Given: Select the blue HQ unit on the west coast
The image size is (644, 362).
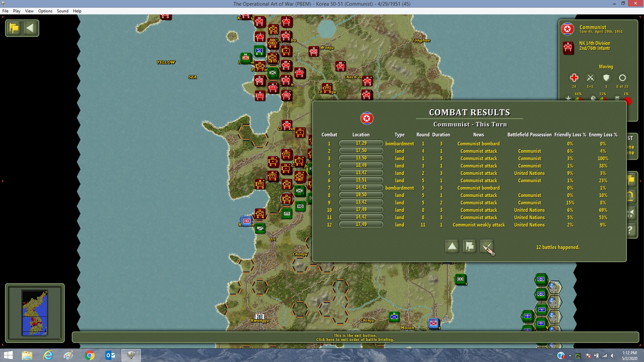Looking at the screenshot, I should coord(247,221).
